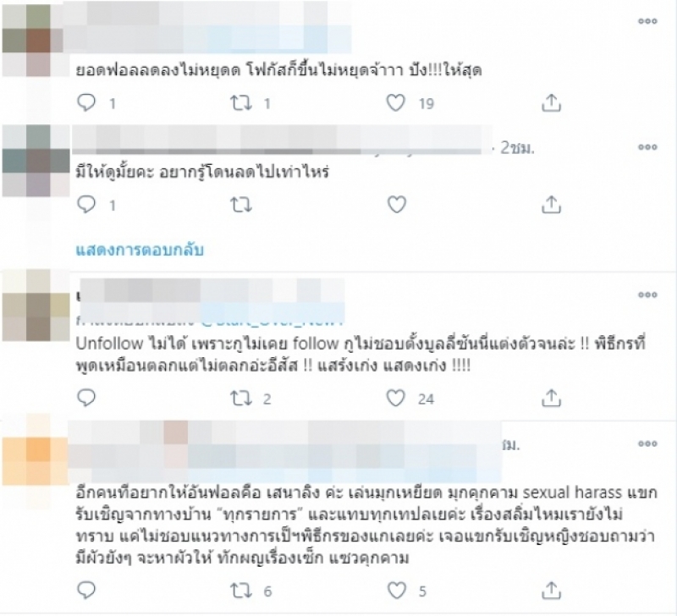Reply to the first tweet with 19 likes
The width and height of the screenshot is (677, 616).
pyautogui.click(x=86, y=102)
